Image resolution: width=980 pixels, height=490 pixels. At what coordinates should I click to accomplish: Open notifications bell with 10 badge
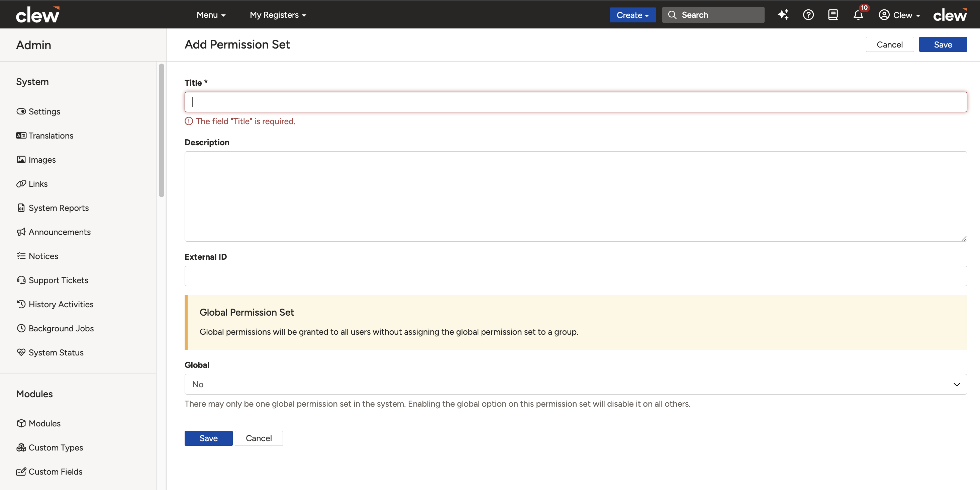click(859, 14)
